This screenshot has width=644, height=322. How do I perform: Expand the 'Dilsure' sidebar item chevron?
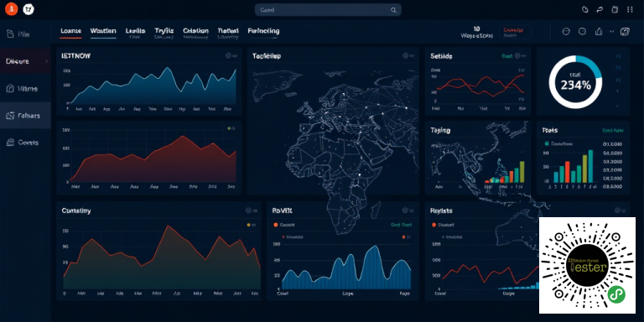(46, 61)
